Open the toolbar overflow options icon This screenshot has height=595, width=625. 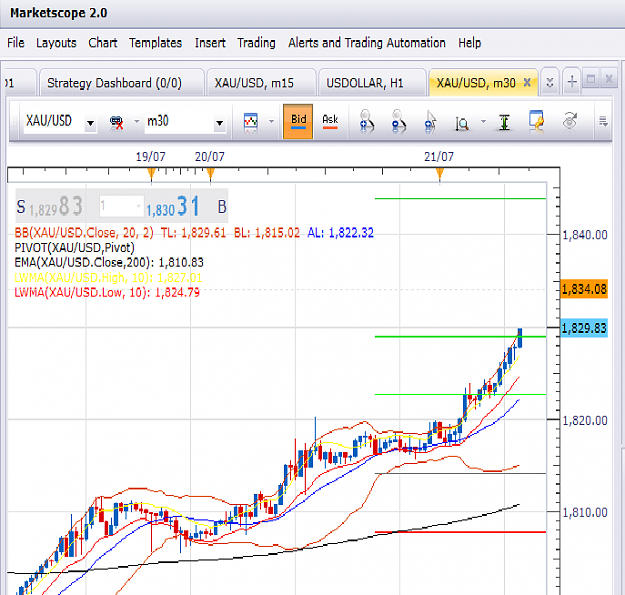(603, 121)
